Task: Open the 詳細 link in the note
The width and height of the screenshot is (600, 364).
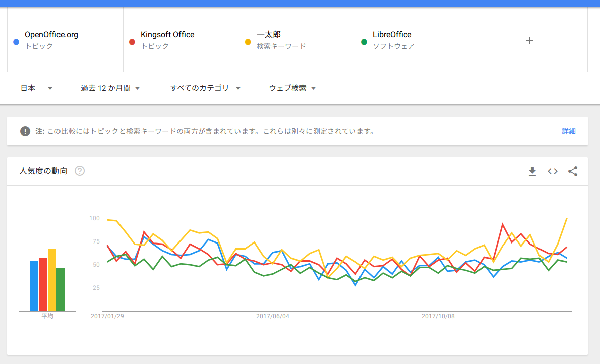Action: coord(569,131)
